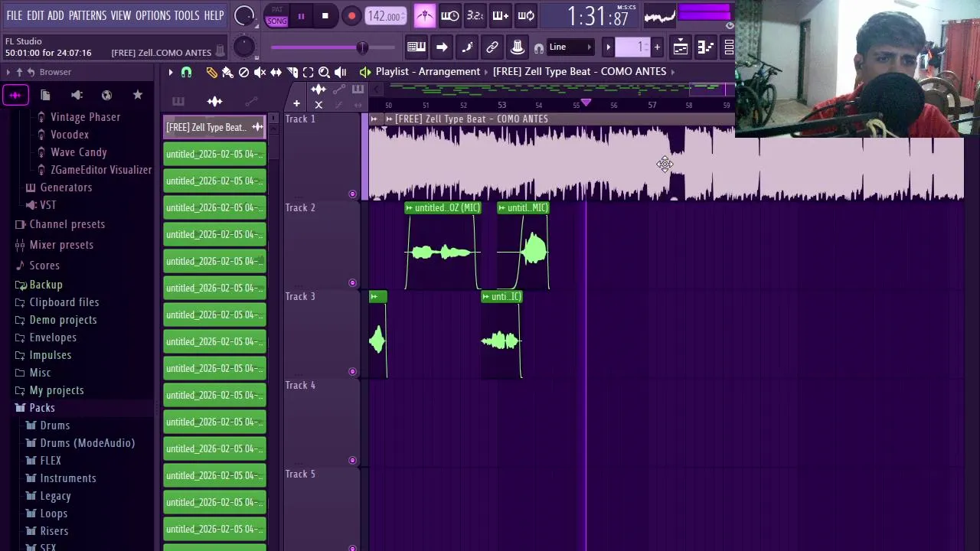Click the song position slider handle

click(362, 47)
